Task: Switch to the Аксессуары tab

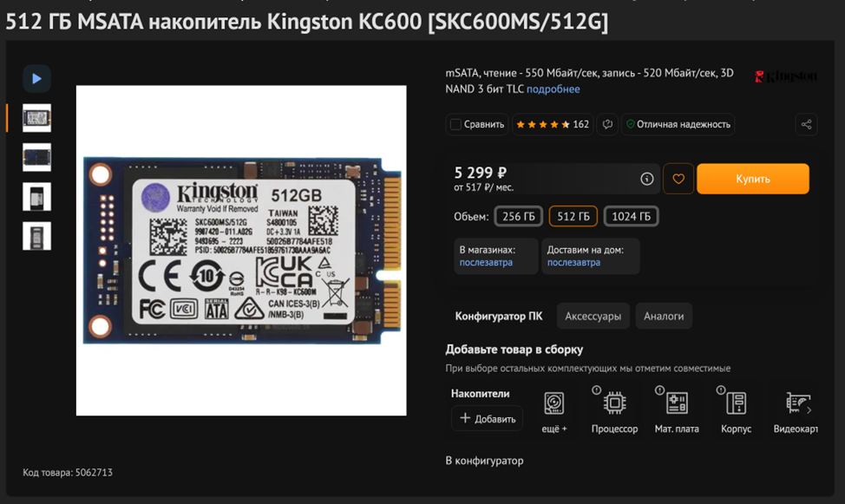Action: [x=593, y=317]
